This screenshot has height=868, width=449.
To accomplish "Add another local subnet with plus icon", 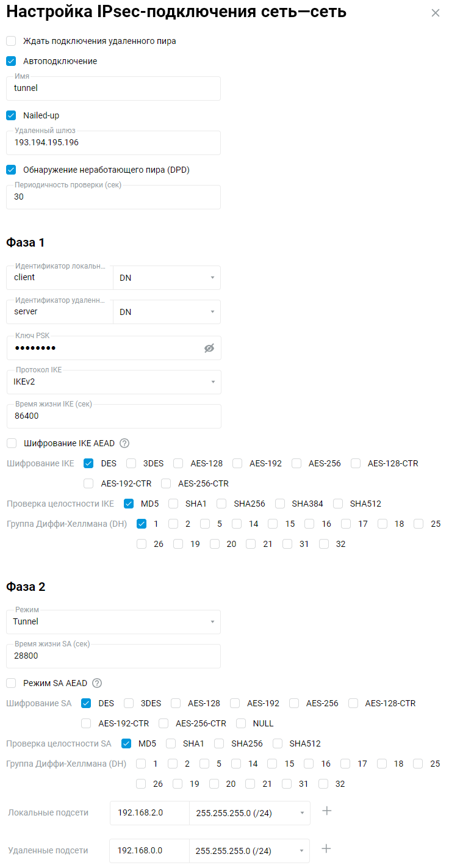I will point(327,811).
